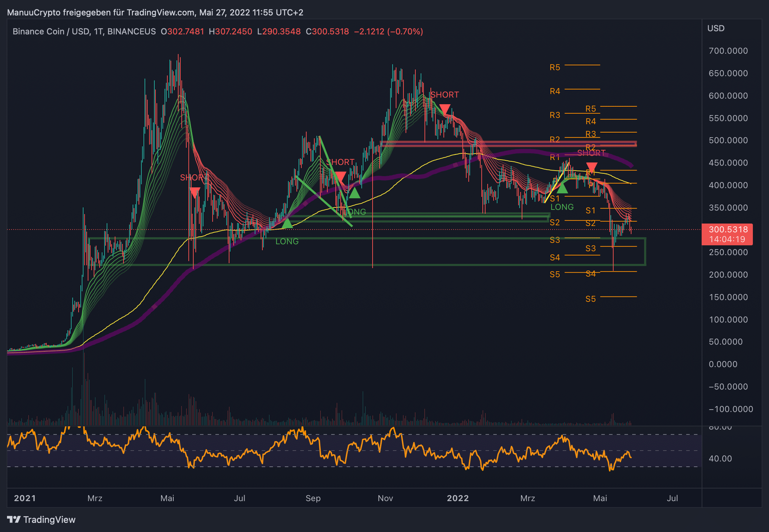
Task: Click the RSI axis value 40.00
Action: tap(720, 459)
